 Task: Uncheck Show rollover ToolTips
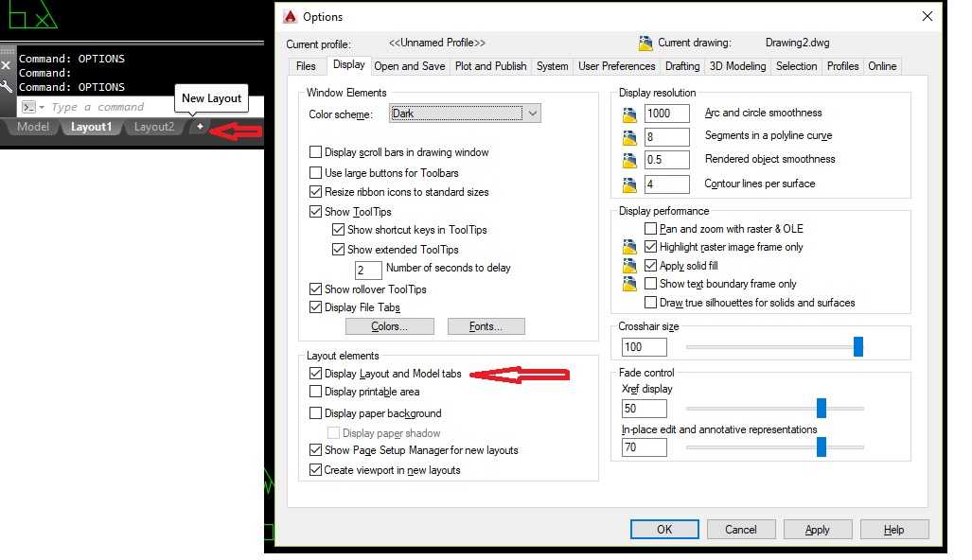pos(317,289)
